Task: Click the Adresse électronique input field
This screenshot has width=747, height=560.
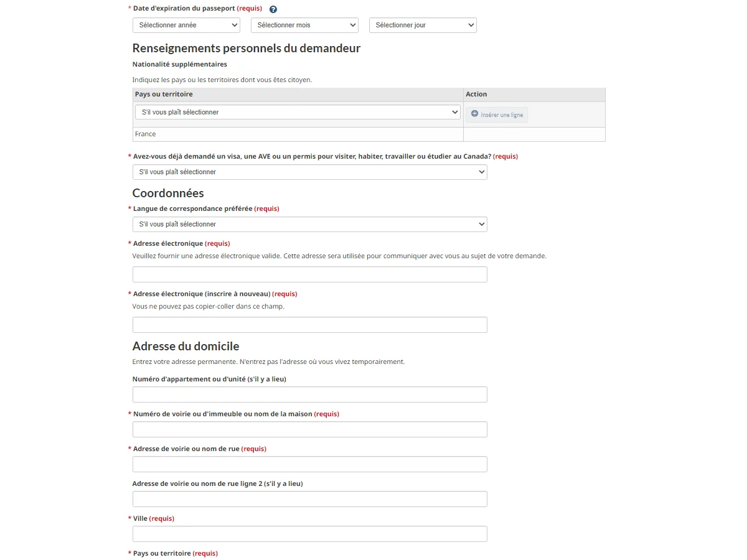Action: [309, 274]
